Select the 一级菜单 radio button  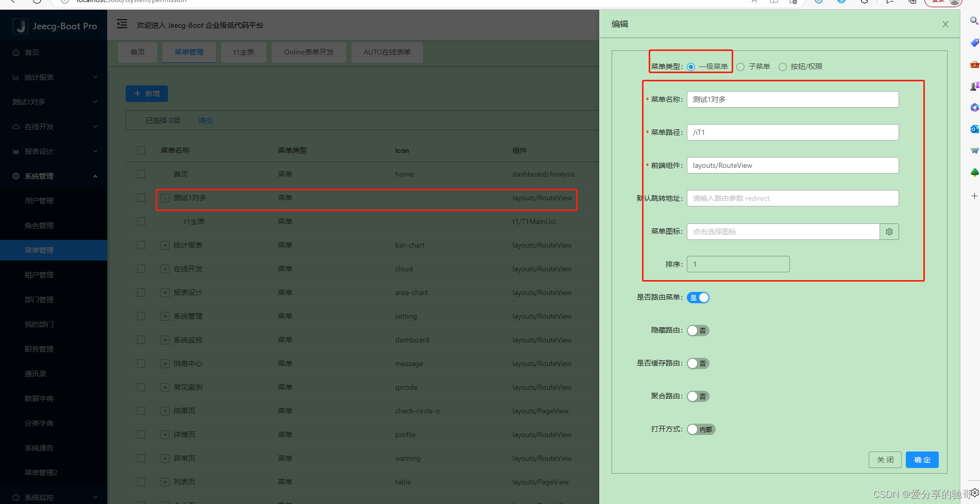point(691,67)
